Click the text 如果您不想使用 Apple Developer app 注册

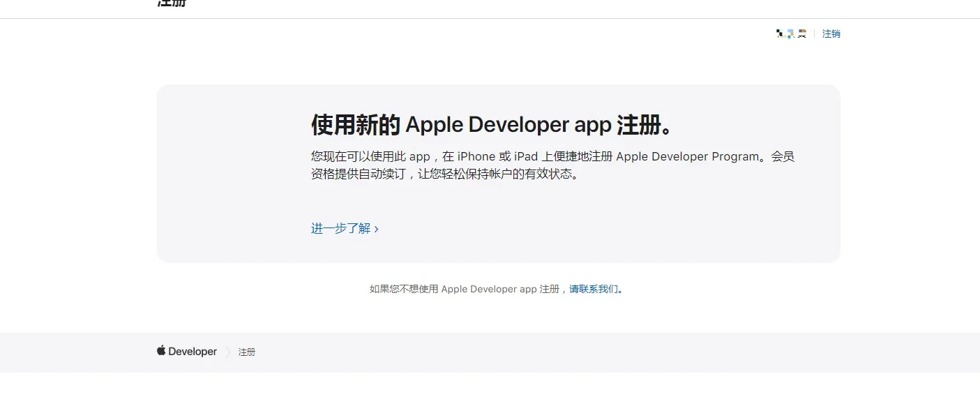point(465,289)
